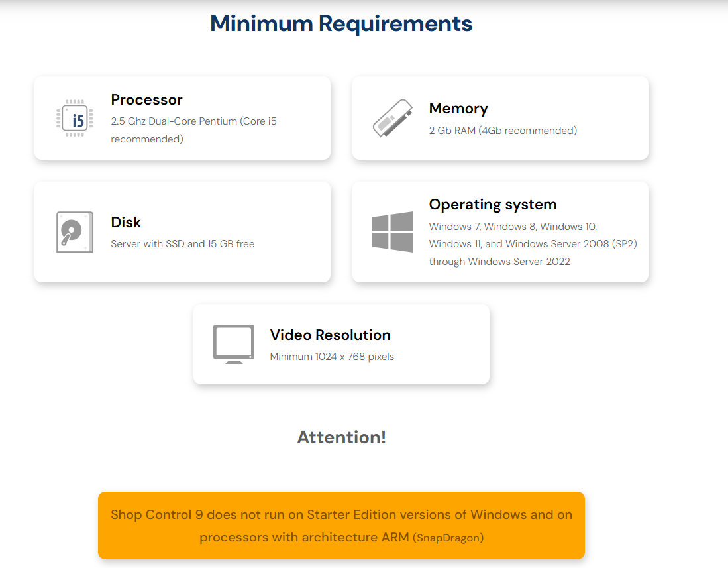Screen dimensions: 728x568
Task: Click the Video Resolution card title
Action: coord(330,335)
